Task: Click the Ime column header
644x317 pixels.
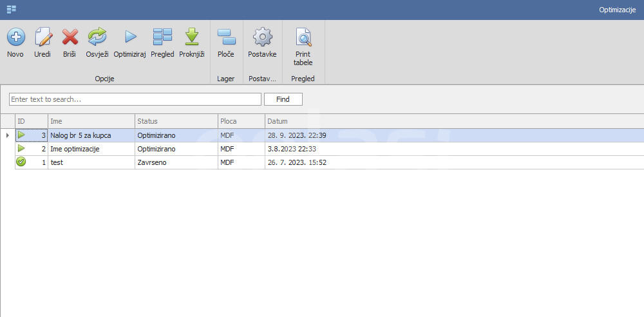Action: click(x=91, y=121)
